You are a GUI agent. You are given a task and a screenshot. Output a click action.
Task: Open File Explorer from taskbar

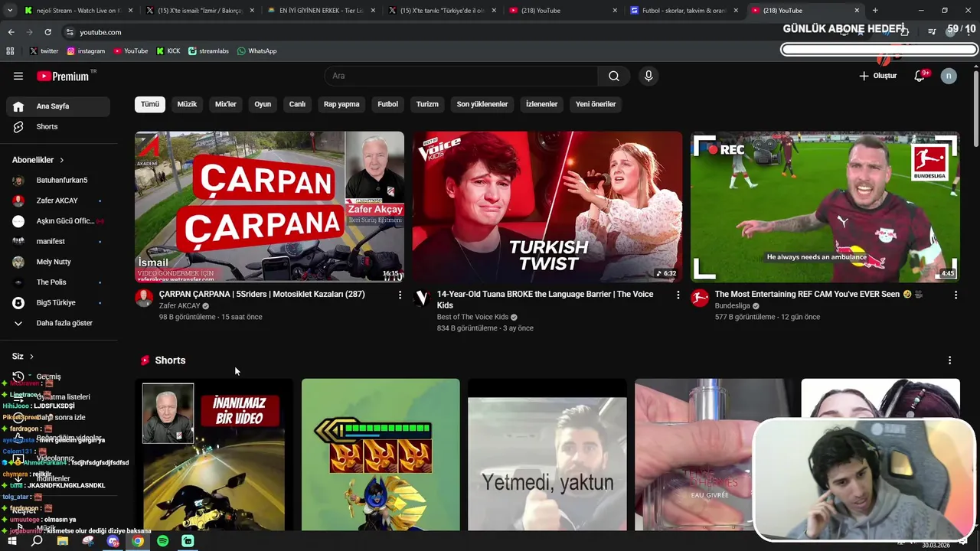tap(63, 541)
